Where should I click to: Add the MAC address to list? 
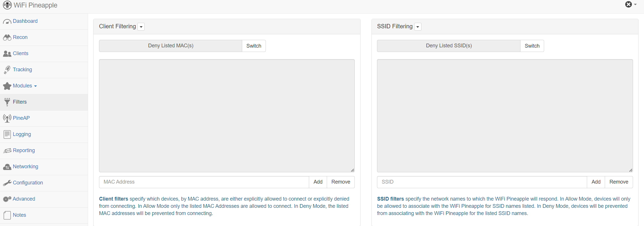318,182
